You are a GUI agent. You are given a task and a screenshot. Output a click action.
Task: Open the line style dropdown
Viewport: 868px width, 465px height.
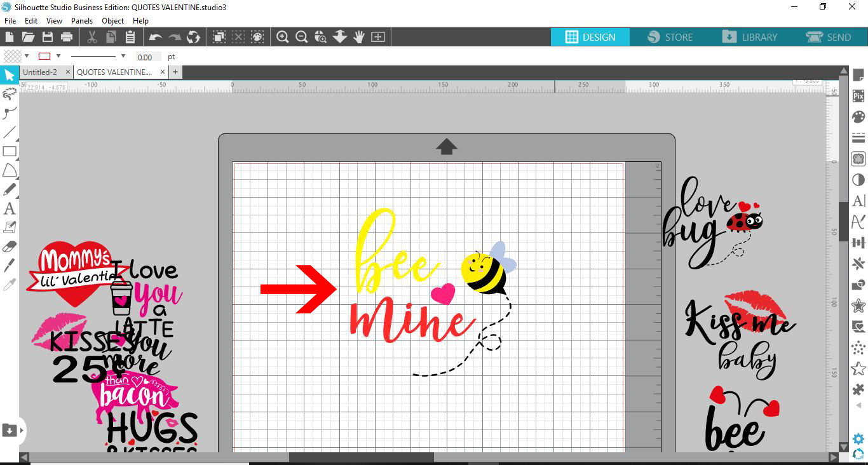(x=123, y=56)
